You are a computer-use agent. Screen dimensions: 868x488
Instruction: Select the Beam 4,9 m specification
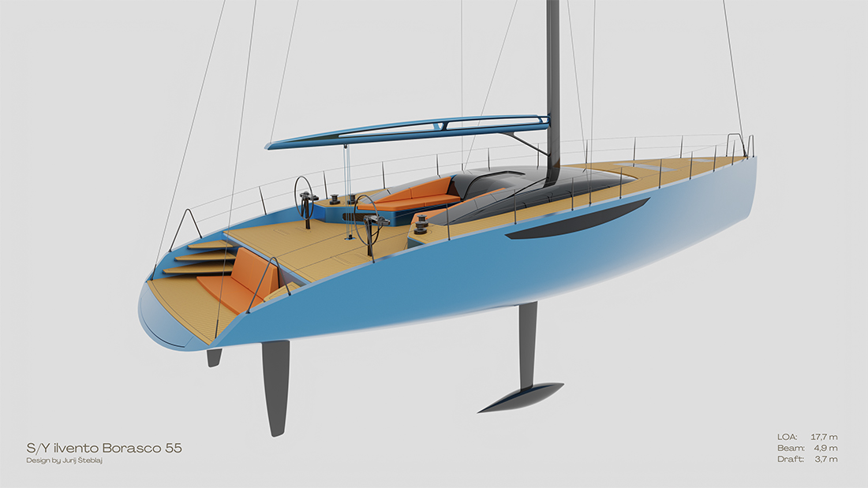click(x=806, y=448)
